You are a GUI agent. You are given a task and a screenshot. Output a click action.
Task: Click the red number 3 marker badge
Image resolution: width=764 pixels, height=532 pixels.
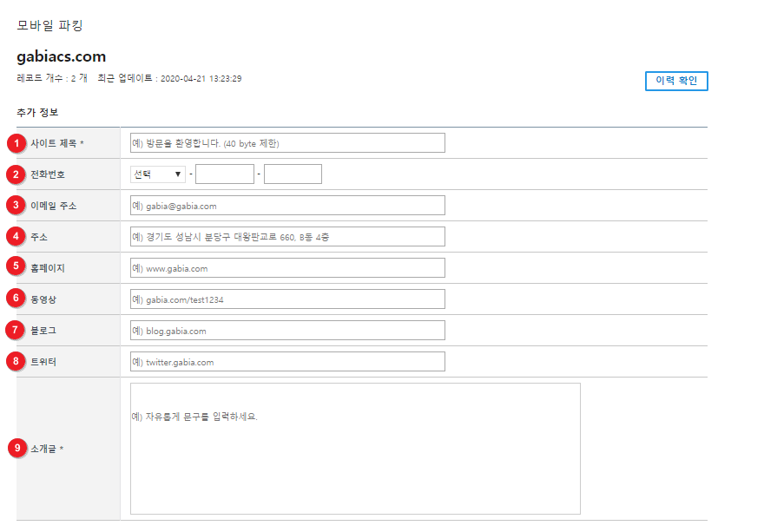[x=16, y=205]
